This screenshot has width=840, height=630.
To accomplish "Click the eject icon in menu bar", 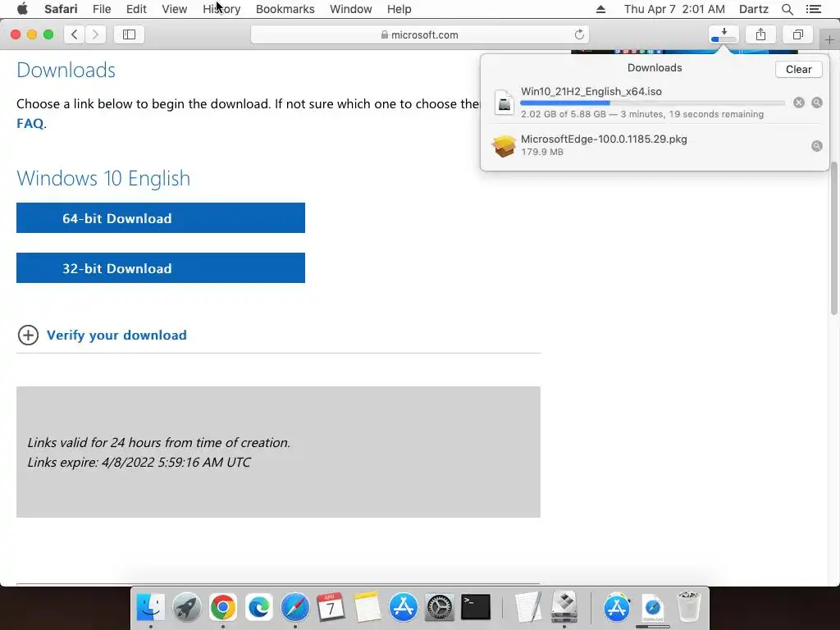I will click(x=600, y=9).
